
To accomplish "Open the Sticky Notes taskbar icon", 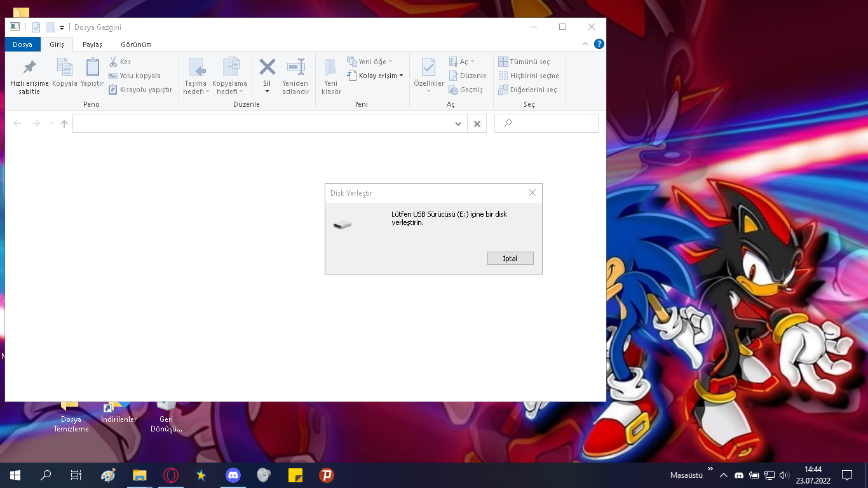I will (295, 475).
